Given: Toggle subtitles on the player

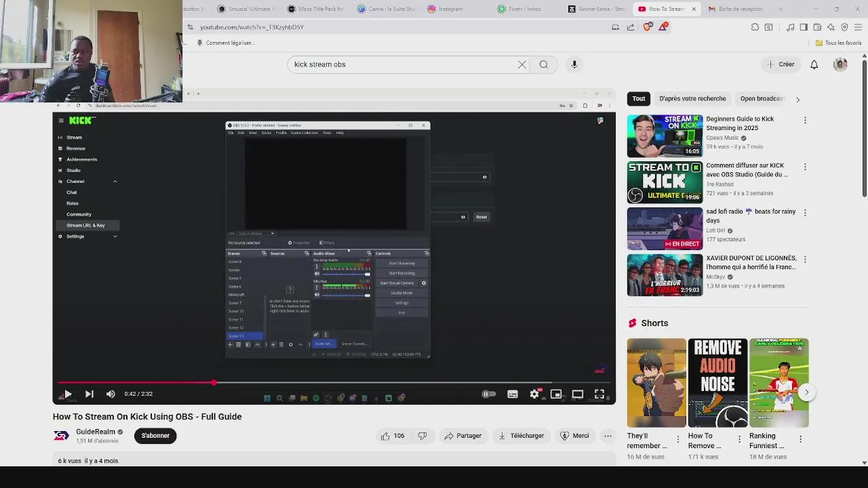Looking at the screenshot, I should pos(513,394).
